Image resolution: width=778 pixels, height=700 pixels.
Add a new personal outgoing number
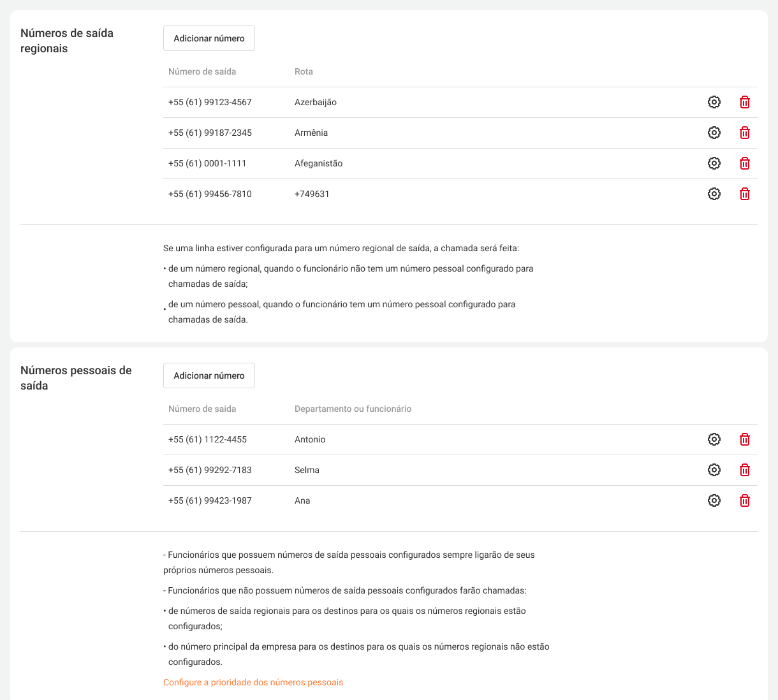tap(209, 376)
